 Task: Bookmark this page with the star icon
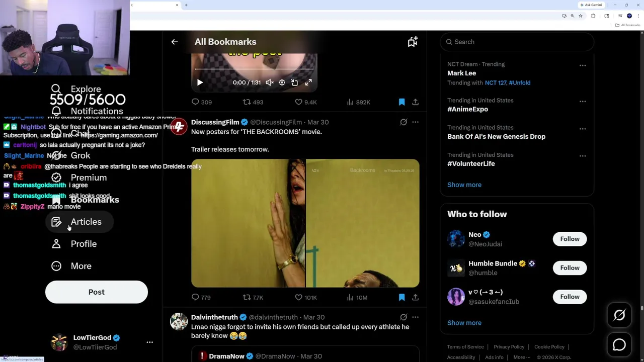[x=580, y=16]
